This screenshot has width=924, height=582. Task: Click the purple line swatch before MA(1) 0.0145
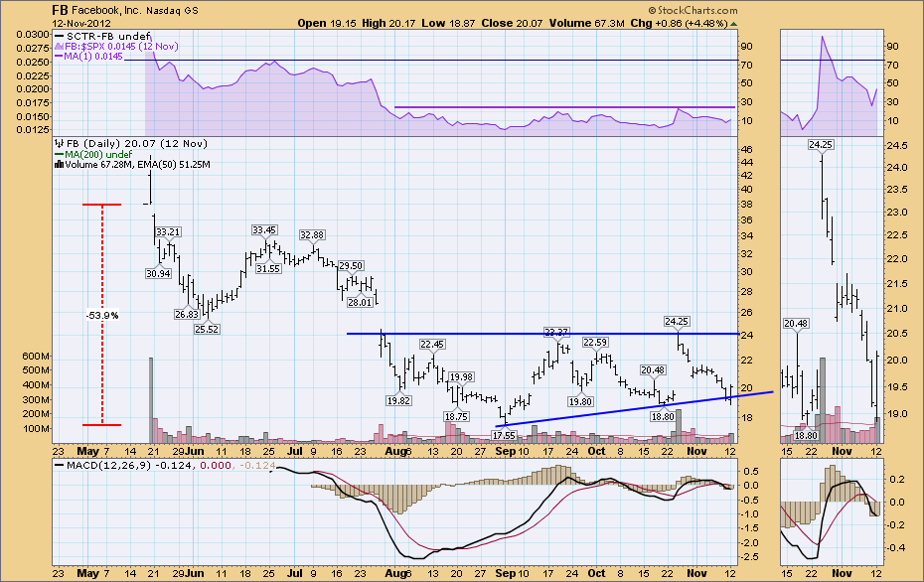(59, 57)
